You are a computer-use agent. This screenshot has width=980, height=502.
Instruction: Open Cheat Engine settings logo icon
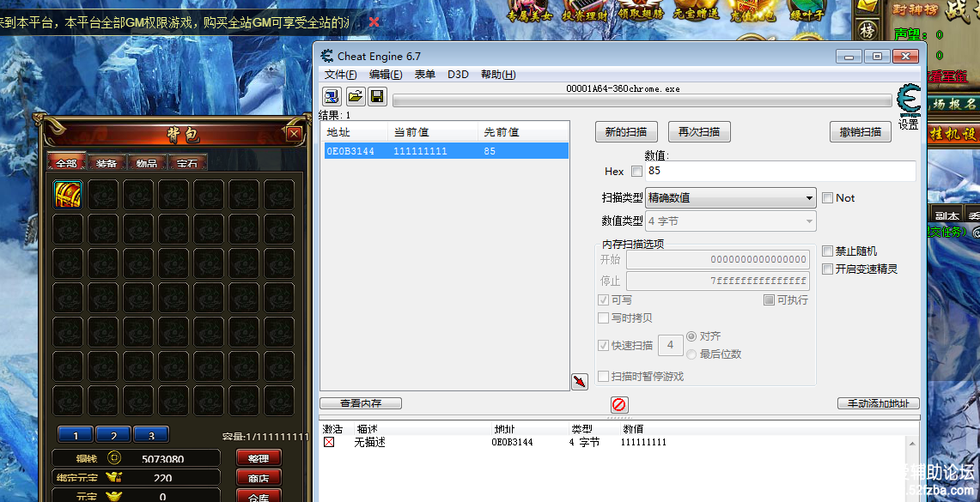coord(908,100)
